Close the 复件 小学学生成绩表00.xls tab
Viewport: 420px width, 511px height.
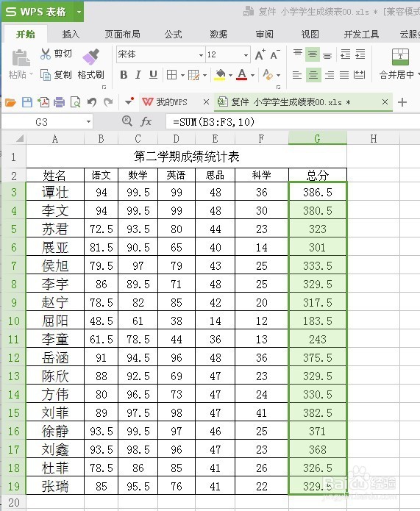point(385,102)
